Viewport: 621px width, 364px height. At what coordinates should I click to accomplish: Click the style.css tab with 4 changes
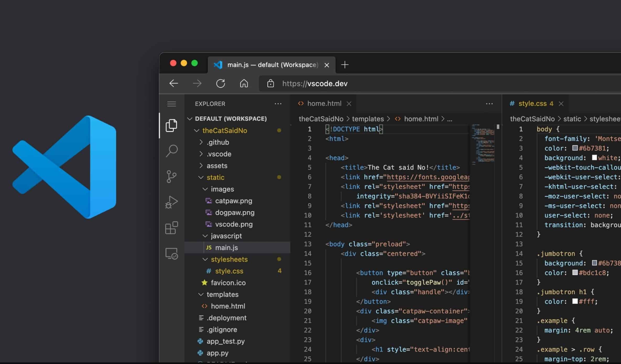(537, 103)
